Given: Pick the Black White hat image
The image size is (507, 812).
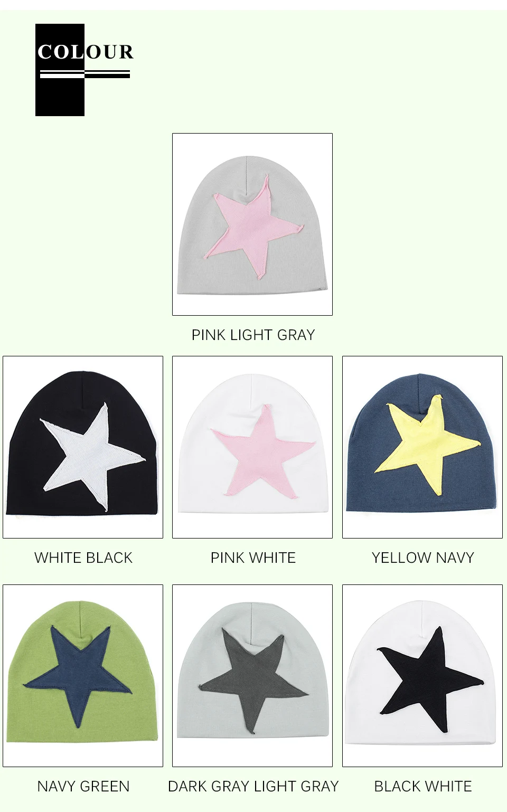Looking at the screenshot, I should tap(422, 676).
